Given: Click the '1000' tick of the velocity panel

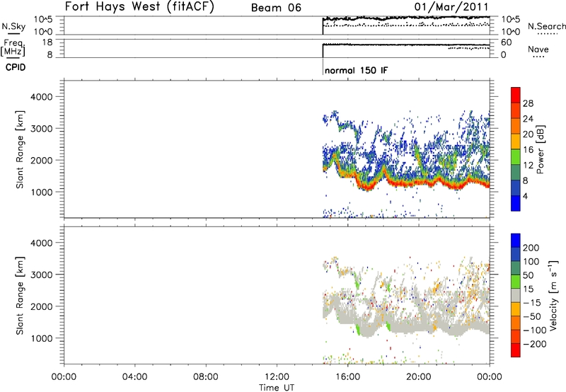Looking at the screenshot, I should tap(42, 338).
